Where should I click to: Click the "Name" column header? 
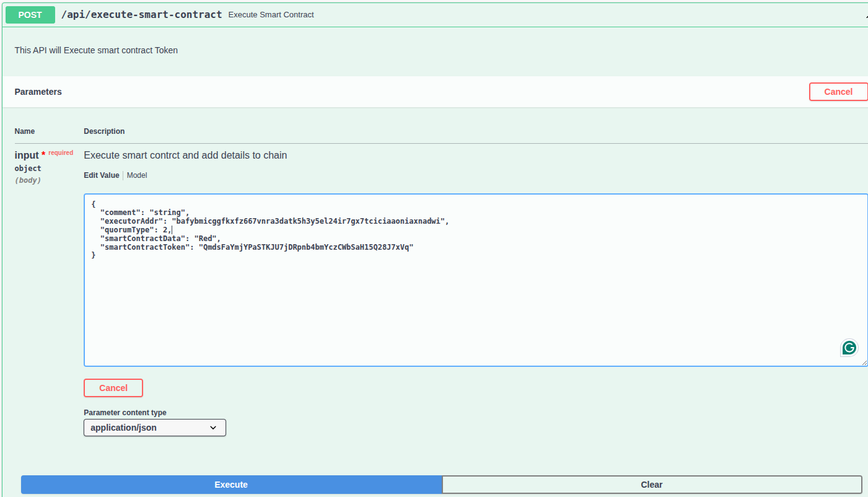[x=25, y=131]
